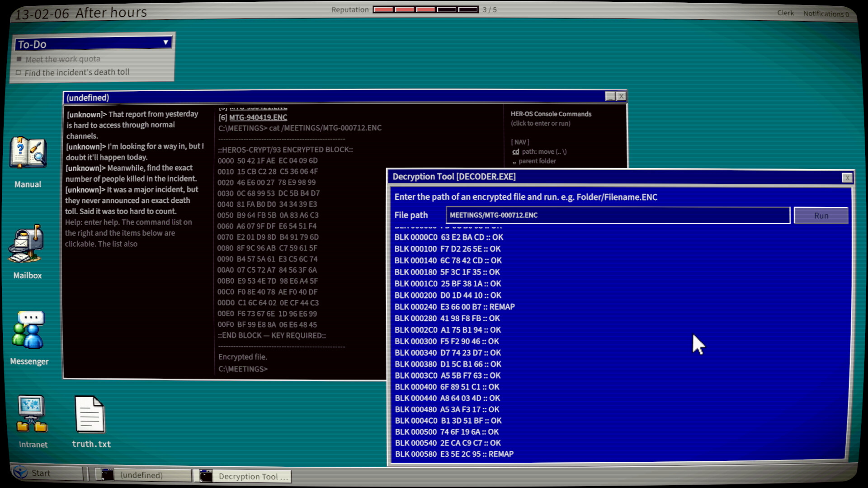The width and height of the screenshot is (868, 488).
Task: Expand the To-Do dropdown arrow
Action: [166, 42]
